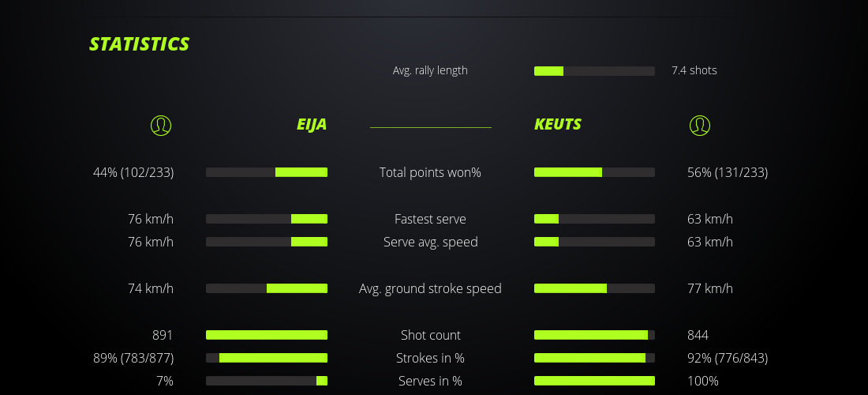Click the Shot count label
Viewport: 868px width, 395px height.
(430, 335)
